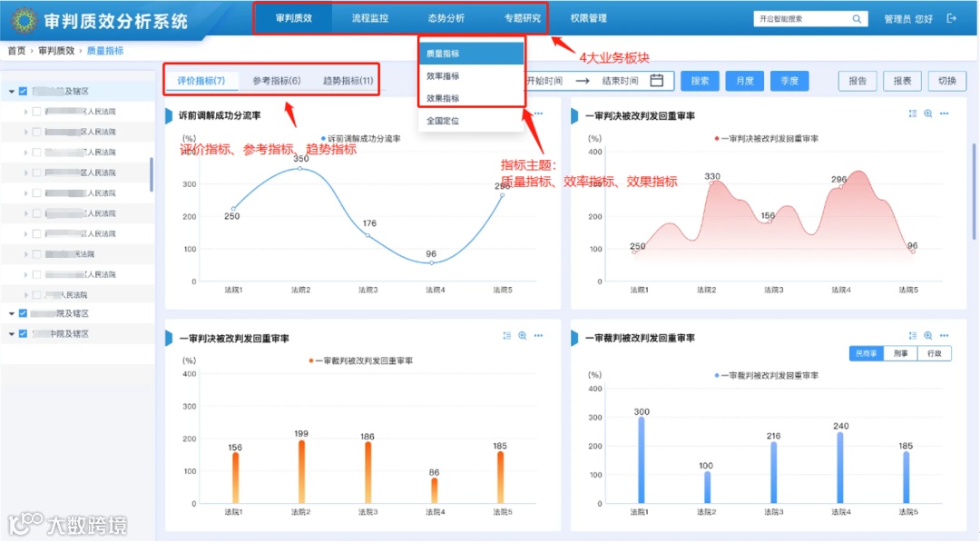980x543 pixels.
Task: Click the 350 data point on the line chart
Action: pos(300,168)
